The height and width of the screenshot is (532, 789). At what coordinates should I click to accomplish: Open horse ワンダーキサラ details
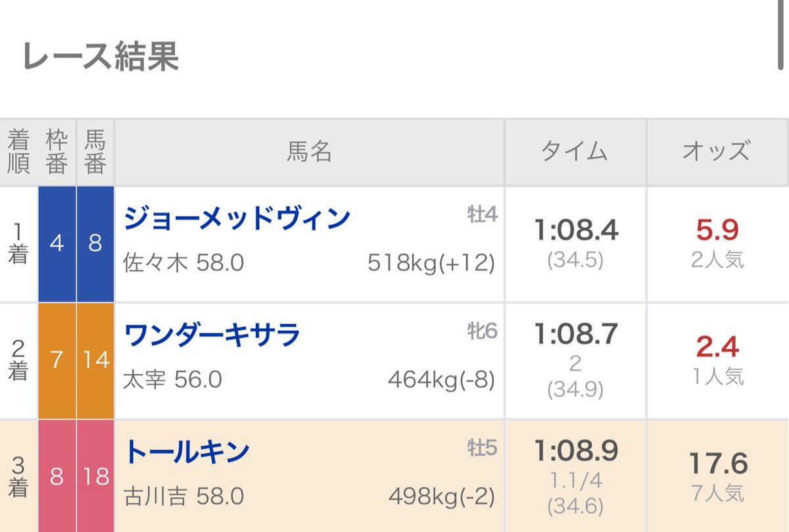(x=212, y=336)
